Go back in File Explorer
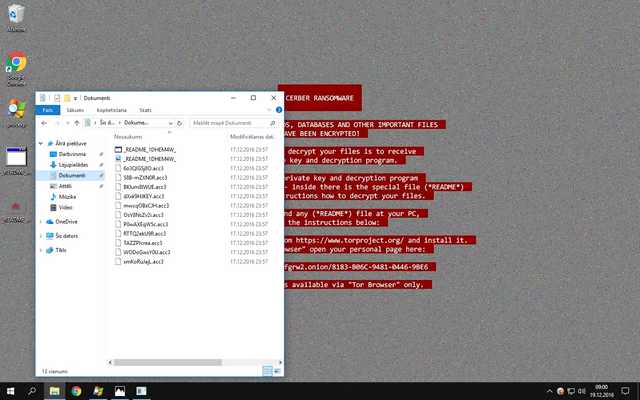640x400 pixels. point(44,123)
